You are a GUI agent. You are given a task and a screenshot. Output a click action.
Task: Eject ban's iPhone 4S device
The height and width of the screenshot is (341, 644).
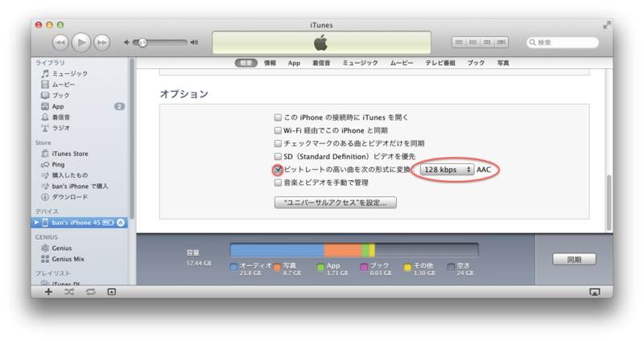point(121,223)
